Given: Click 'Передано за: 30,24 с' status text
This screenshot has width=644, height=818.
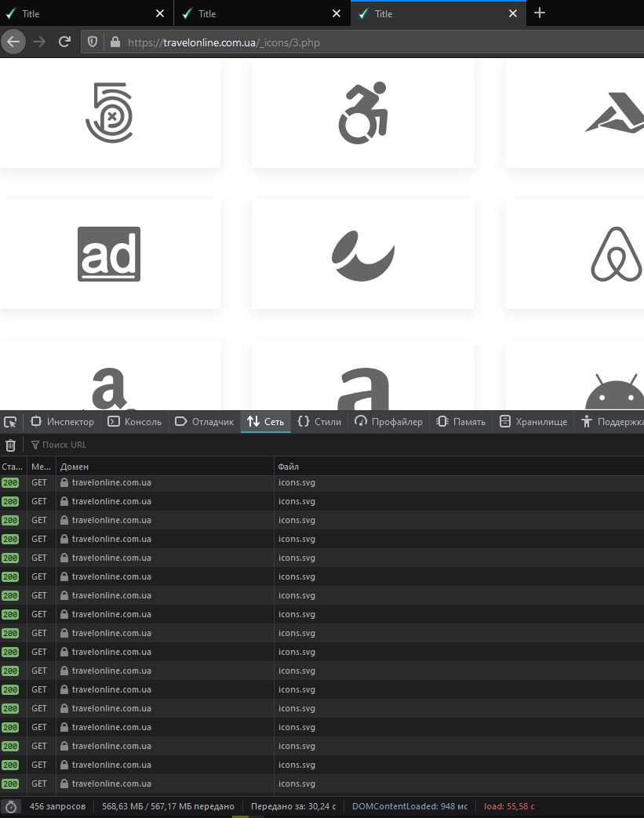Looking at the screenshot, I should [x=293, y=806].
